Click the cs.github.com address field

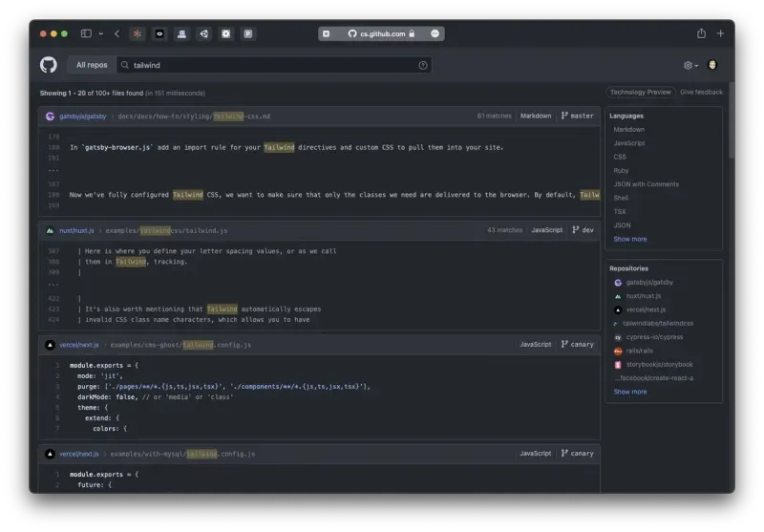[x=381, y=33]
